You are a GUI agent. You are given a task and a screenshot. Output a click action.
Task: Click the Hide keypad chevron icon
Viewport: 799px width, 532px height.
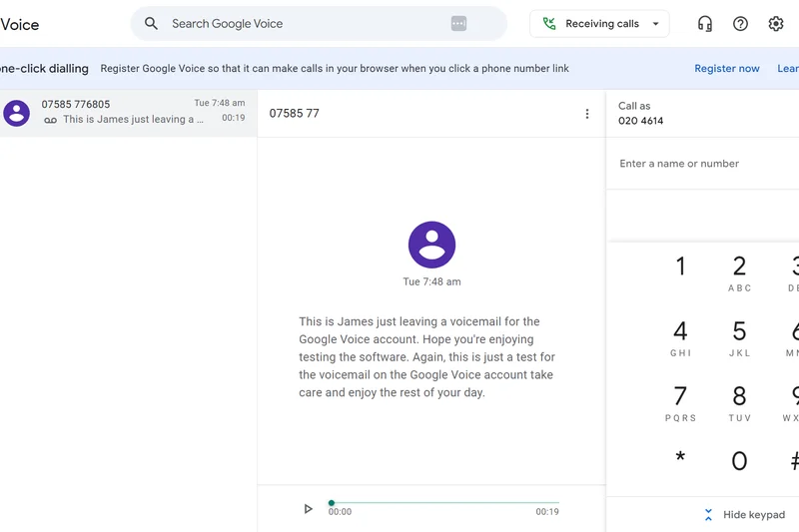click(708, 515)
